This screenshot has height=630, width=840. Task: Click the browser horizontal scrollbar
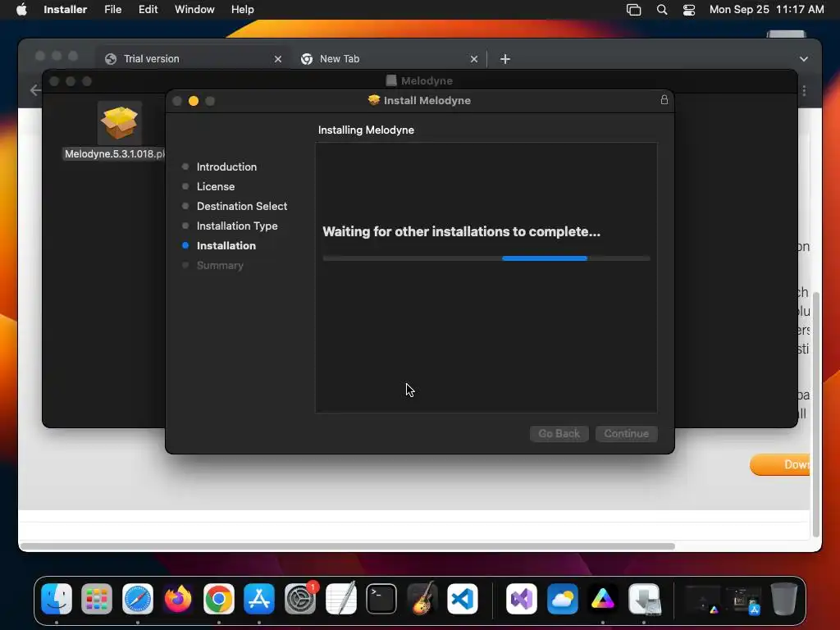348,546
